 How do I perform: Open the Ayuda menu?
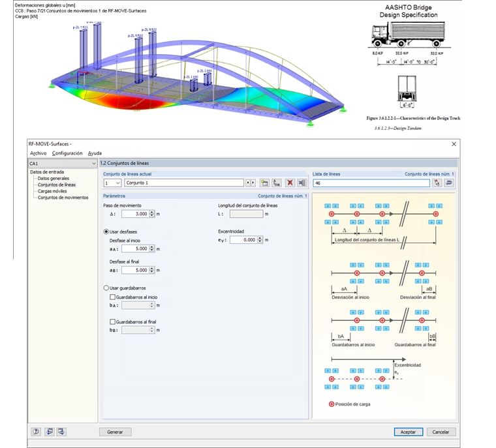95,153
